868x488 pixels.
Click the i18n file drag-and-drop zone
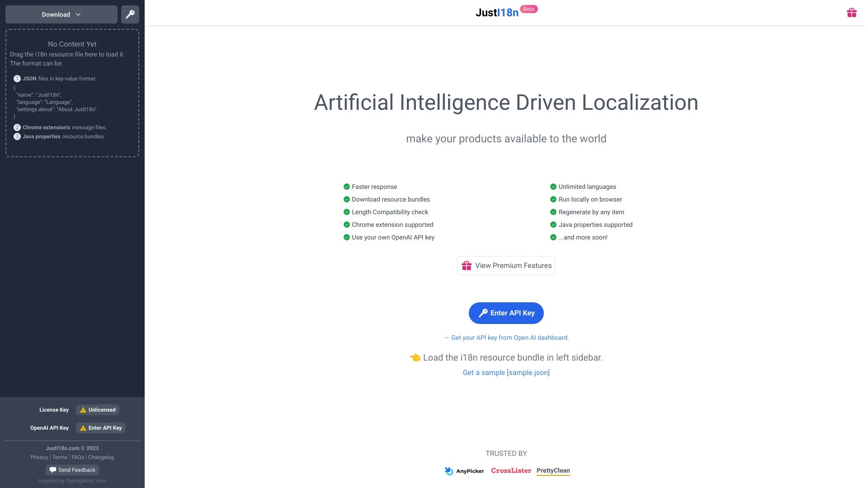[x=72, y=93]
